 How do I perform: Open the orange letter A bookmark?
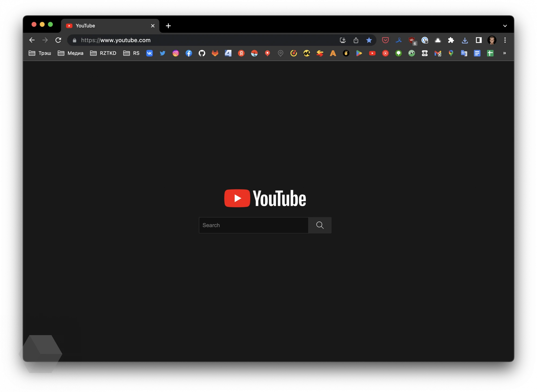pyautogui.click(x=333, y=53)
